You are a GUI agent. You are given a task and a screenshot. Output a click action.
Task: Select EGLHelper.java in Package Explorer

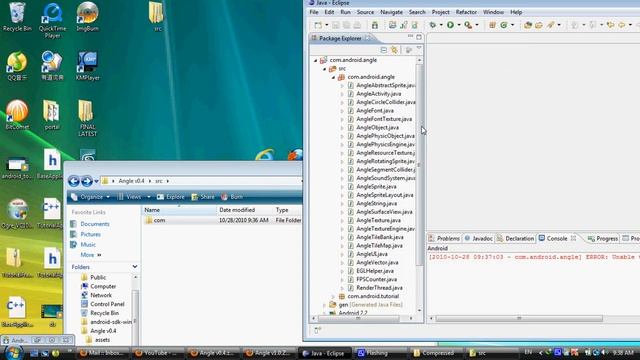point(375,271)
